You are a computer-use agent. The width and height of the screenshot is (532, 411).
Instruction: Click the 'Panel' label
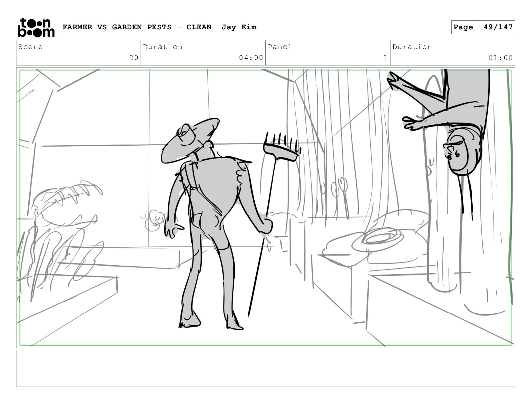(x=280, y=47)
